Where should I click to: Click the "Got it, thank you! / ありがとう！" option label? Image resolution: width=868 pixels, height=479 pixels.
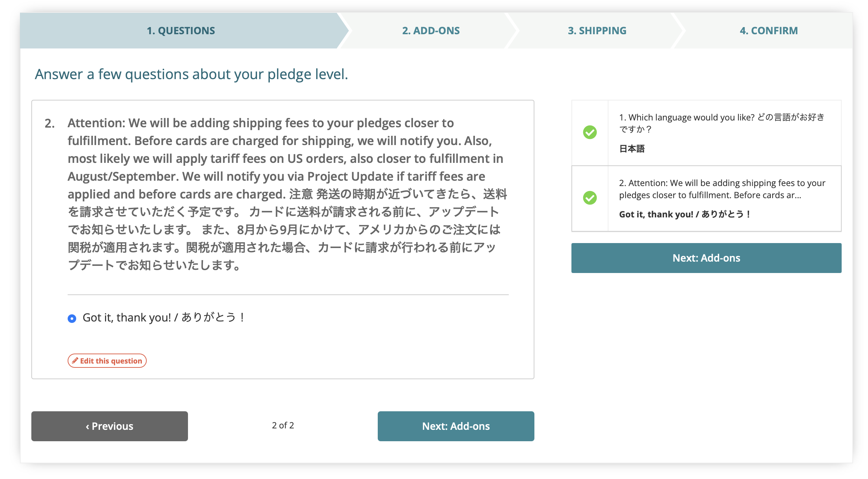[x=163, y=318]
